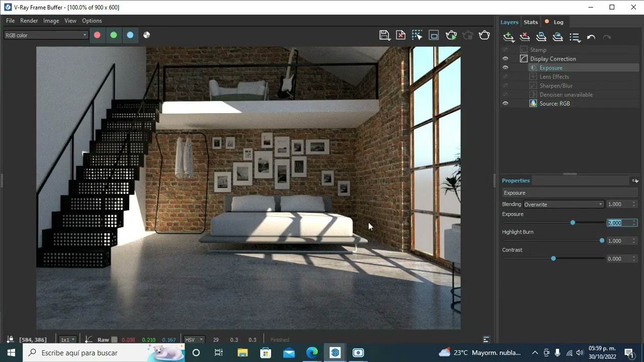Click the Properties panel options icon
644x362 pixels.
tap(635, 180)
